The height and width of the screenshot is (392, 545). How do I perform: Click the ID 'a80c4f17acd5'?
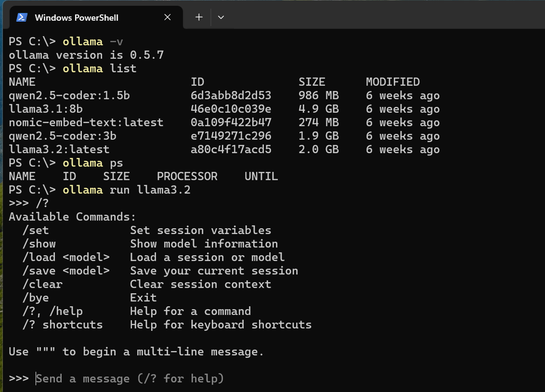(x=231, y=149)
